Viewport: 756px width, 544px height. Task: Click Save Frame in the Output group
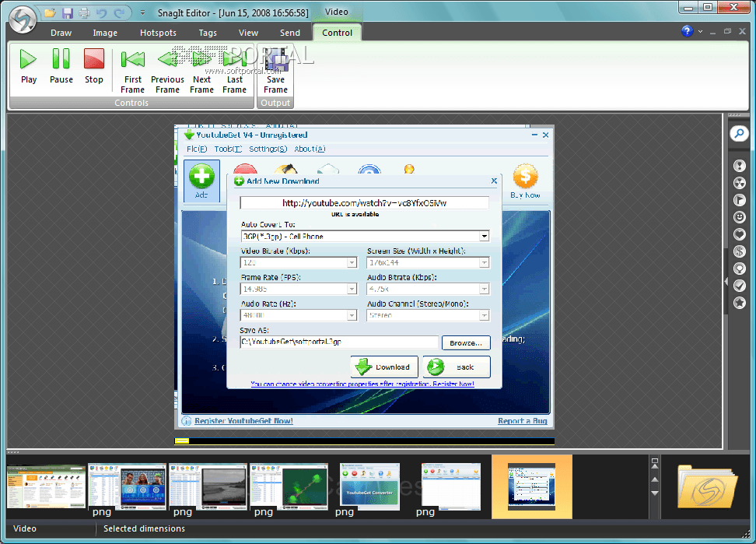[x=275, y=72]
